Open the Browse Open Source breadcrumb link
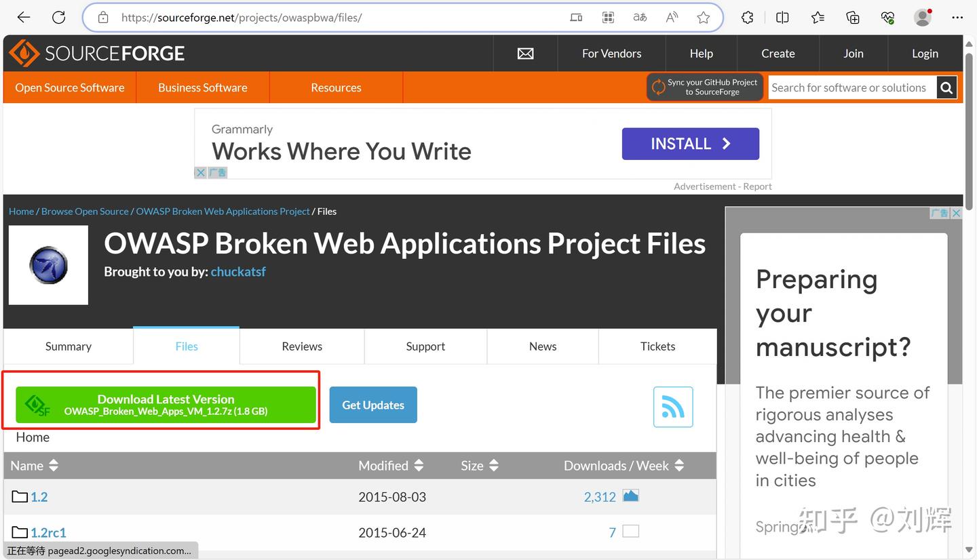977x560 pixels. tap(85, 212)
